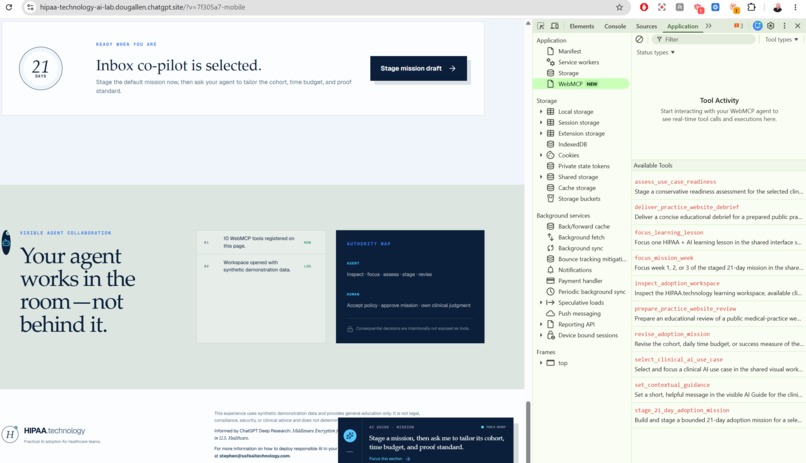Open the Manifest section

click(x=570, y=51)
